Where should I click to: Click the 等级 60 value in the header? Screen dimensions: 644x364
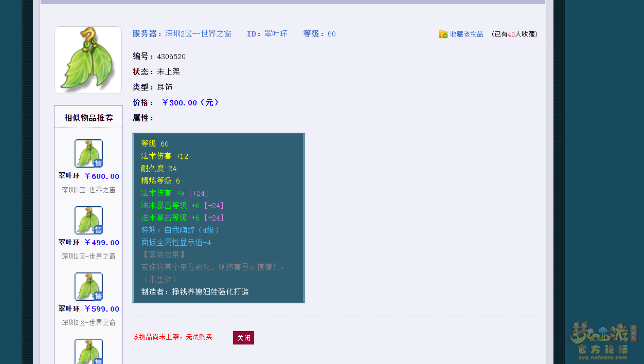click(331, 34)
